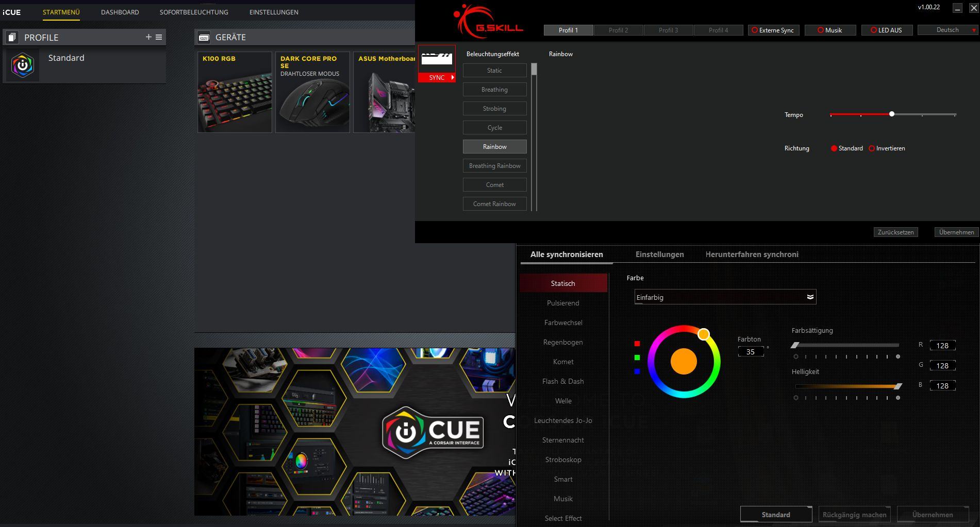Screen dimensions: 980x527
Task: Open the profile list menu icon in iCUE
Action: pos(159,37)
